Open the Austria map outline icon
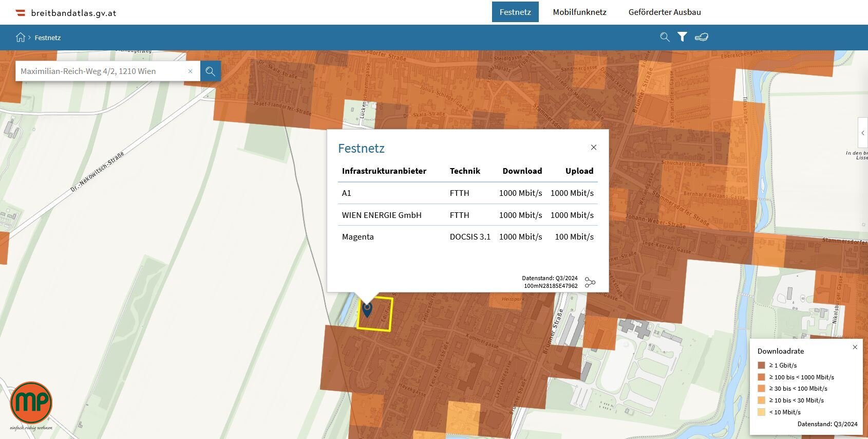Viewport: 868px width, 439px height. pyautogui.click(x=702, y=37)
